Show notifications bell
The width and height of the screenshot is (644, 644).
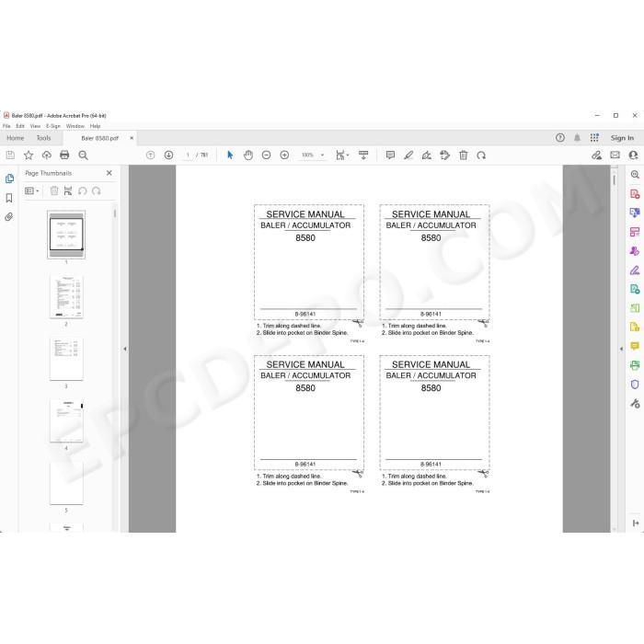(x=577, y=138)
